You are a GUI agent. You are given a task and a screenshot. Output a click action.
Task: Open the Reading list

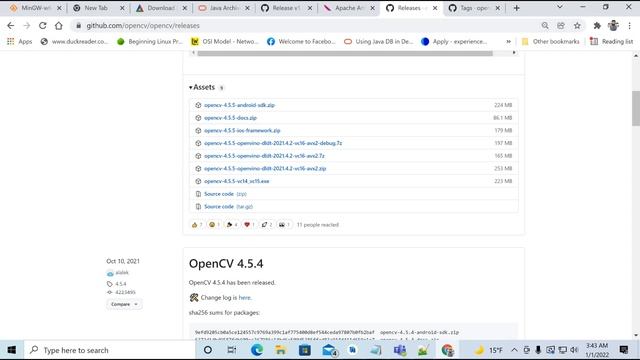tap(611, 42)
